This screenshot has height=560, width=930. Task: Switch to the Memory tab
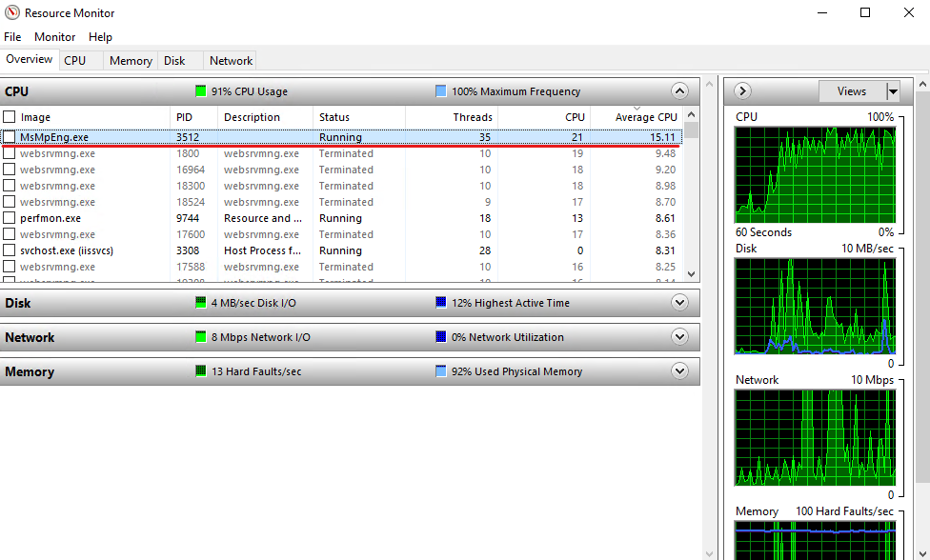coord(131,60)
